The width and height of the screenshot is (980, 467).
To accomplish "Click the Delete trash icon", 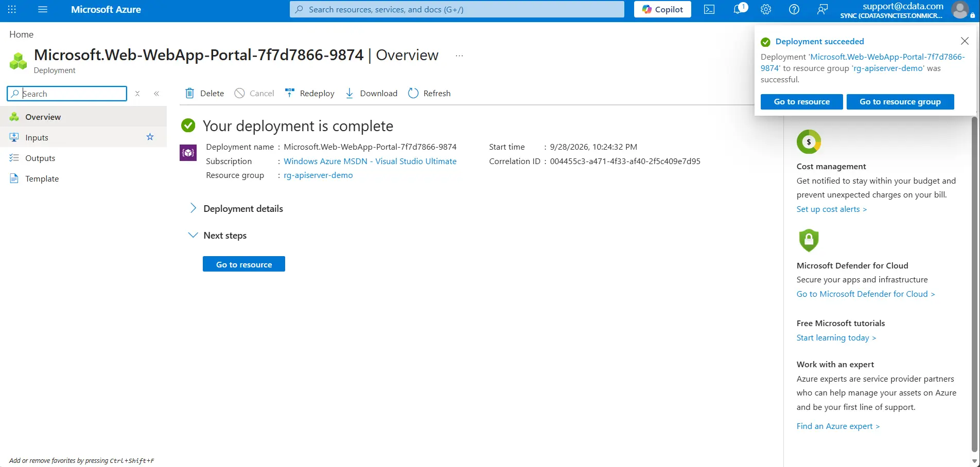I will pos(190,93).
